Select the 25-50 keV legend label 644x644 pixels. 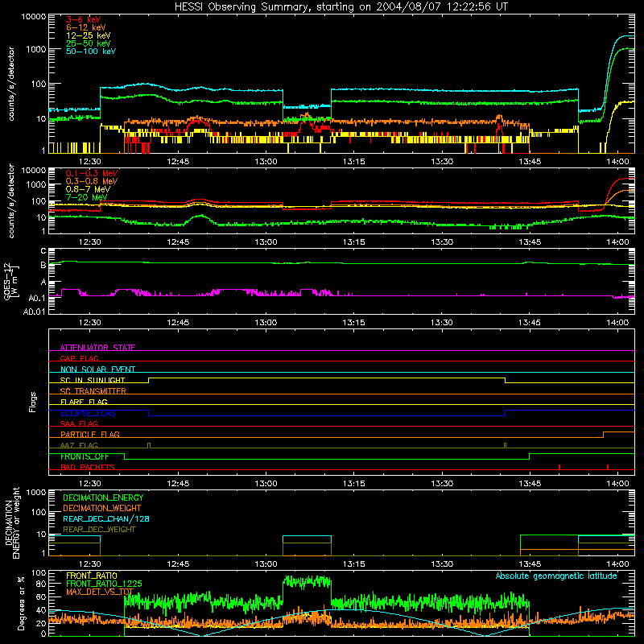coord(88,43)
